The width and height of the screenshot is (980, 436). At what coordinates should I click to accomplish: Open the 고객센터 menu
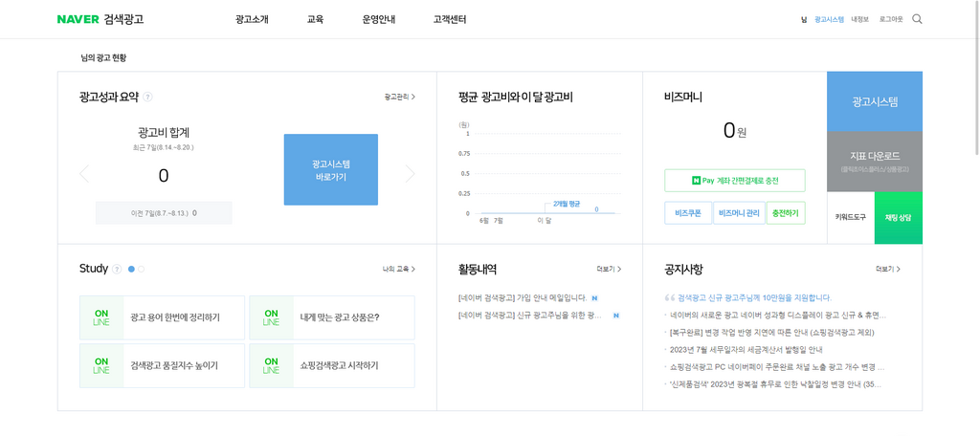coord(450,19)
